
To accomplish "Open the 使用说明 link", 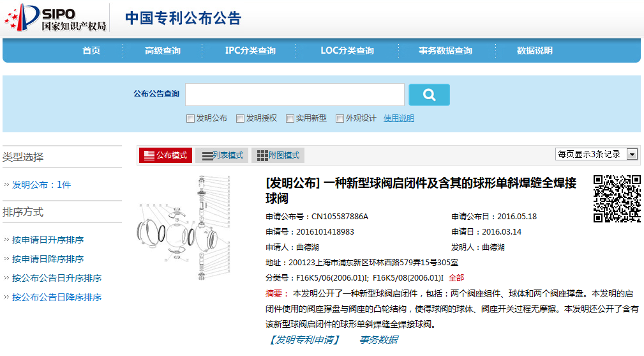I will click(x=398, y=118).
